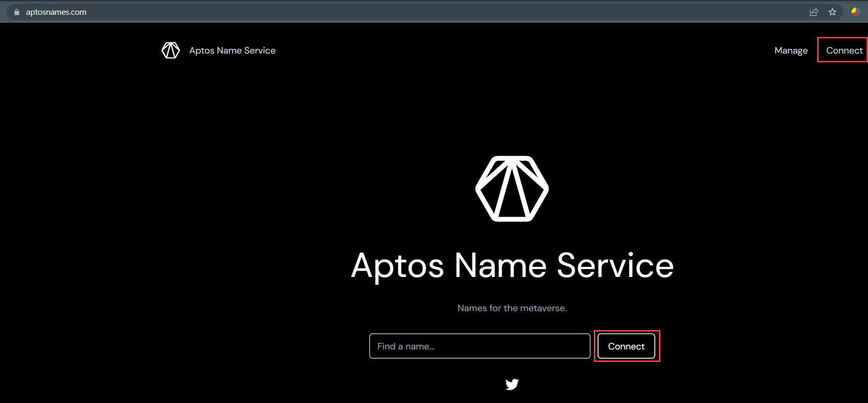Click Connect in the top navigation
868x403 pixels.
pyautogui.click(x=844, y=50)
